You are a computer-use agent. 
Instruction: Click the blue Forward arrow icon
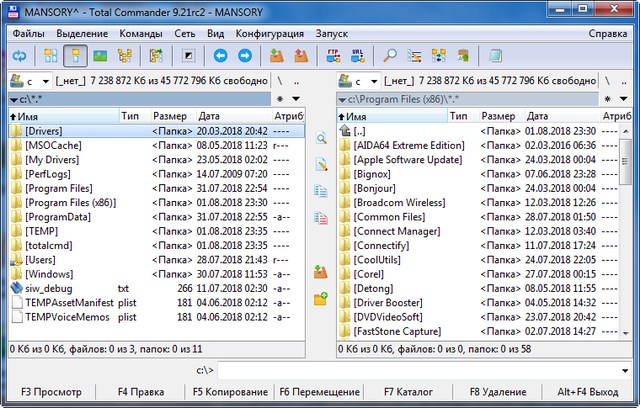click(x=243, y=56)
